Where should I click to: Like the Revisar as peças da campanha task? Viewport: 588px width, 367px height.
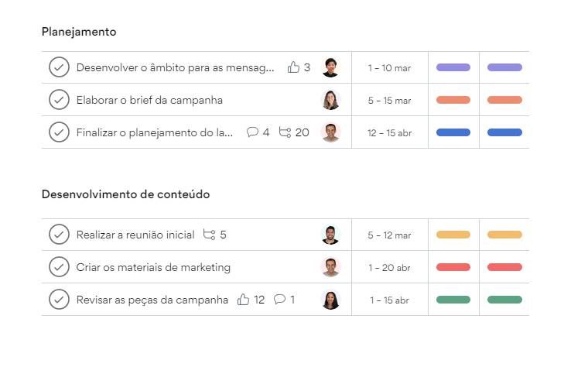[x=243, y=300]
